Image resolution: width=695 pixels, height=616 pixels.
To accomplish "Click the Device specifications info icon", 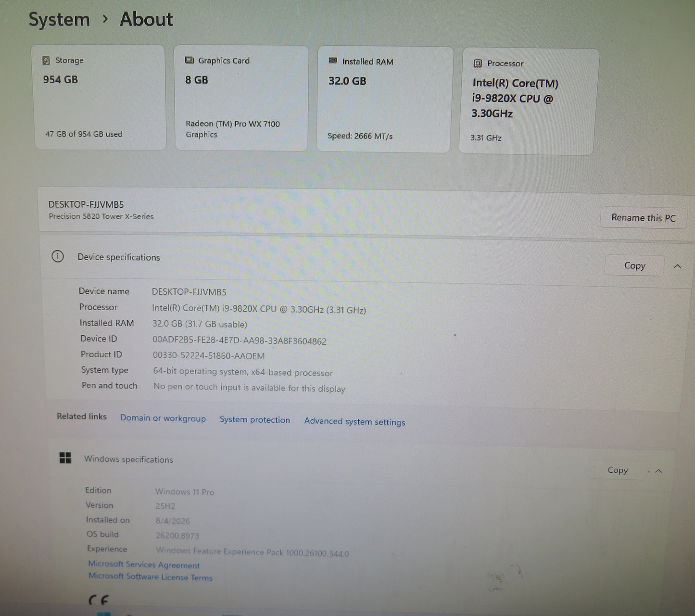I will 58,256.
